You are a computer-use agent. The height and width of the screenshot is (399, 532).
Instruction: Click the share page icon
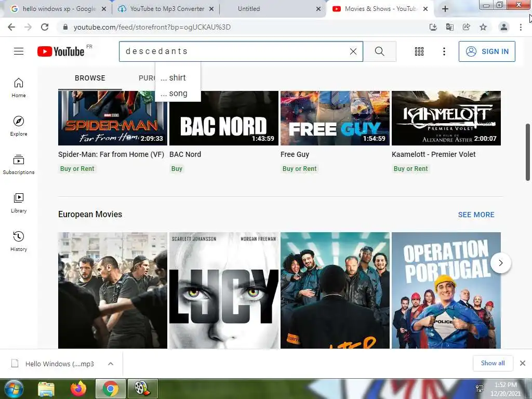pyautogui.click(x=467, y=27)
